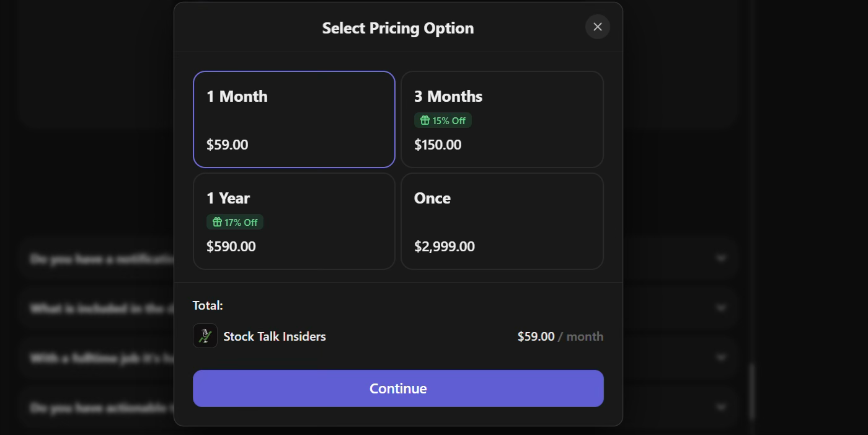This screenshot has width=868, height=435.
Task: Click the Stock Talk Insiders product name
Action: click(x=274, y=336)
